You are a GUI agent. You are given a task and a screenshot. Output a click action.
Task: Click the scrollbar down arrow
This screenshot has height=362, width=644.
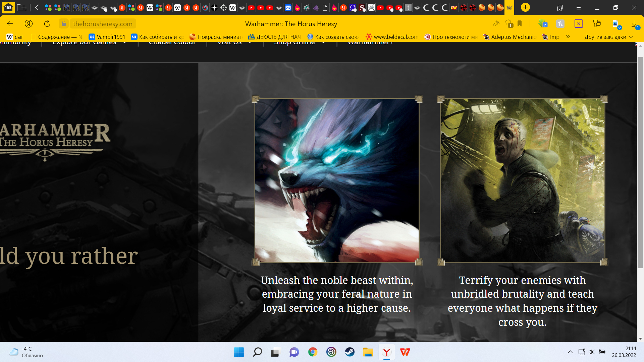[640, 339]
